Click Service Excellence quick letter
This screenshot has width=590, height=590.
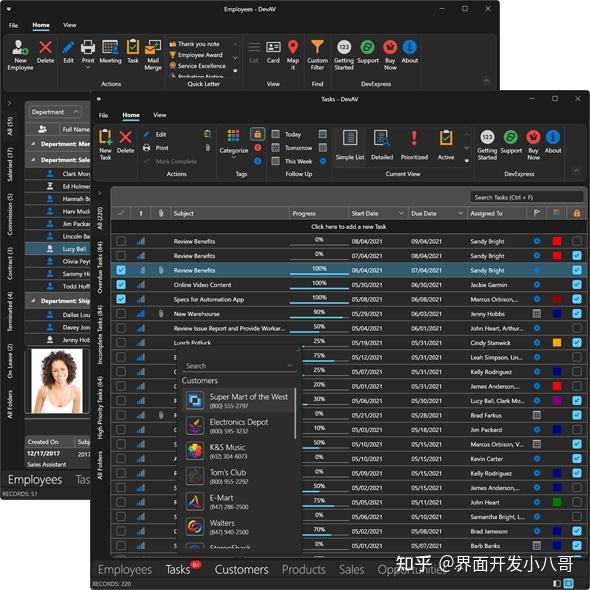[198, 66]
